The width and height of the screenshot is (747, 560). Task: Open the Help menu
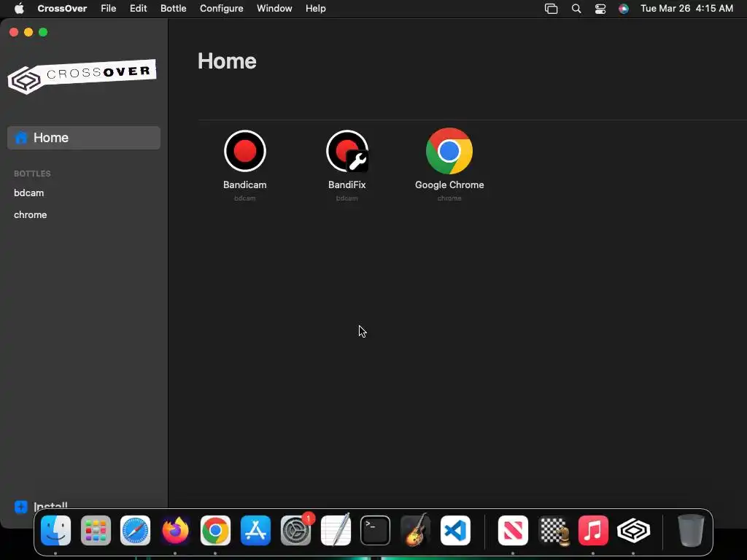pos(316,9)
